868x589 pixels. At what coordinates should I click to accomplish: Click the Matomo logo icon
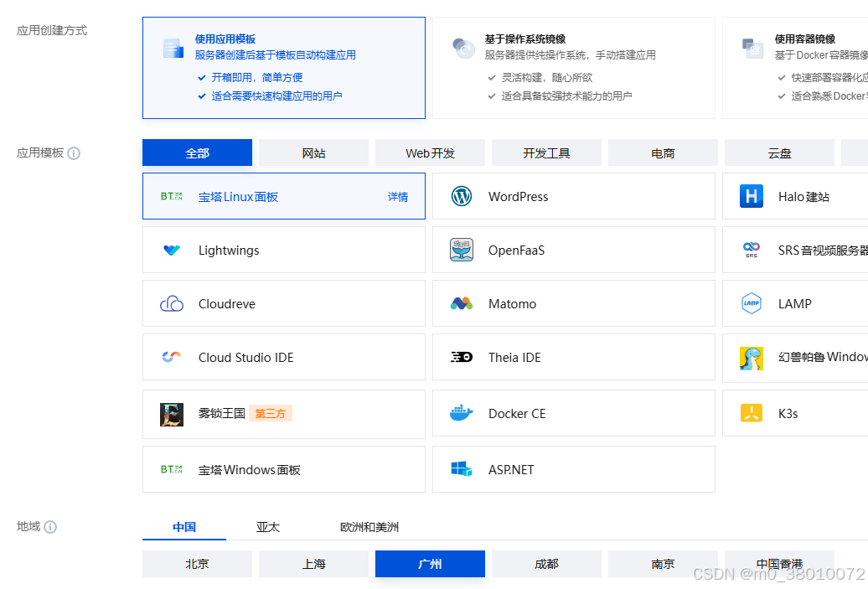click(462, 303)
